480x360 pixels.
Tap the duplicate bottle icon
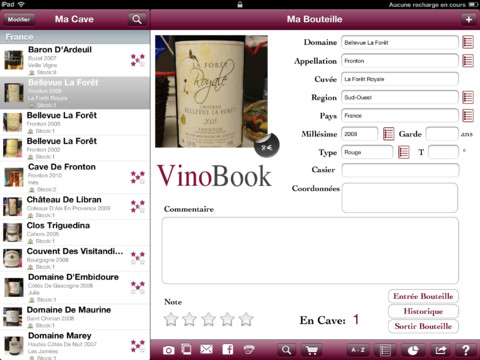[187, 349]
